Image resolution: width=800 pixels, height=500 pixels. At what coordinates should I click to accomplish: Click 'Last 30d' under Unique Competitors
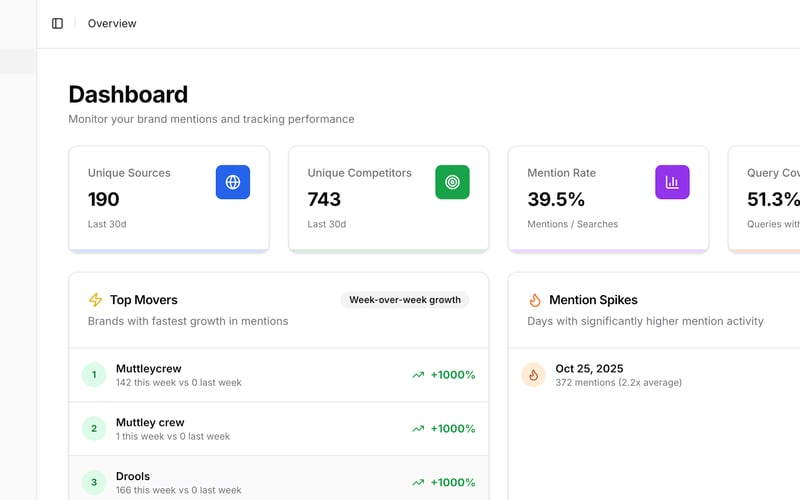point(327,224)
